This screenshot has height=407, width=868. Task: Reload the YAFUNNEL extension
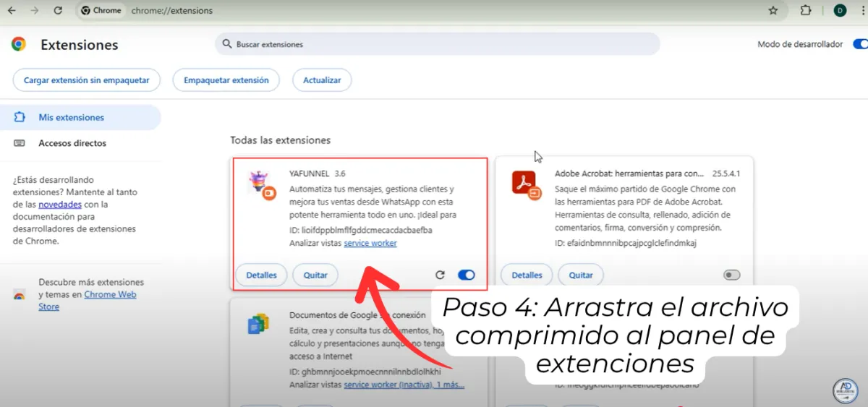440,275
